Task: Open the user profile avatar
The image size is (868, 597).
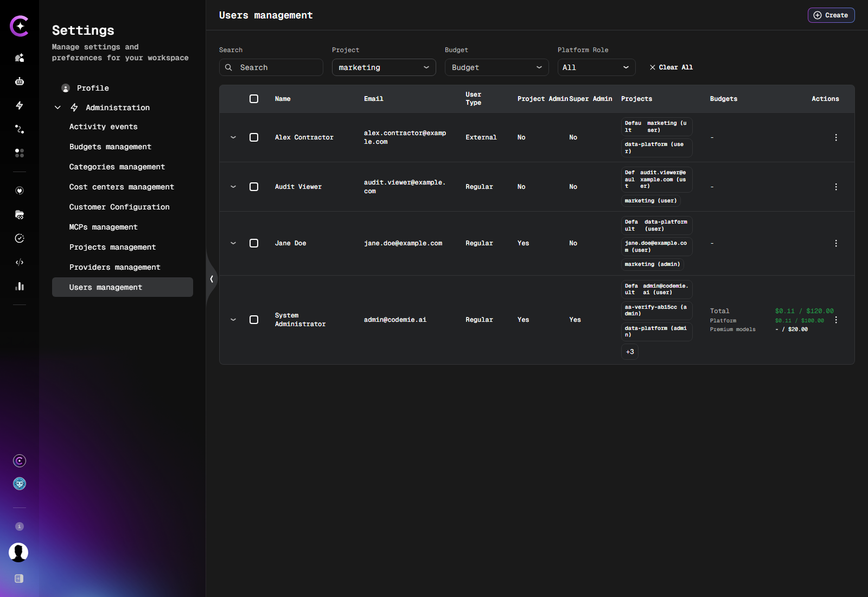Action: [18, 552]
